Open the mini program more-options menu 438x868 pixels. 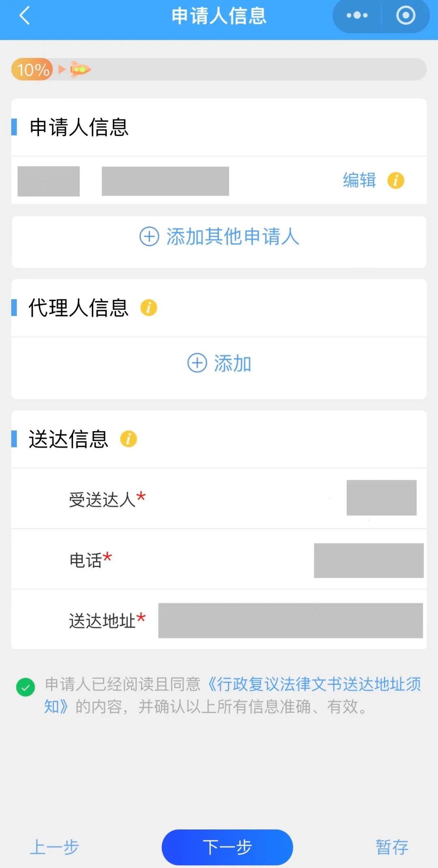357,16
